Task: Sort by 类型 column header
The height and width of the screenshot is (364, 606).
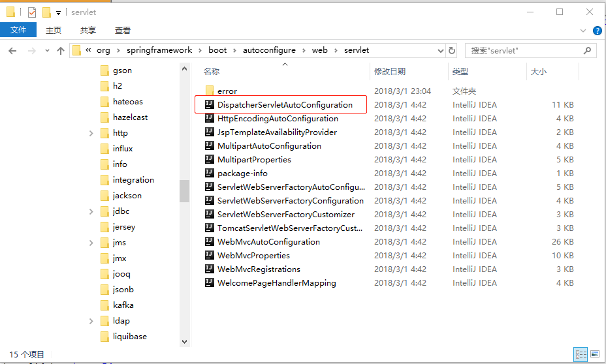Action: pyautogui.click(x=460, y=71)
